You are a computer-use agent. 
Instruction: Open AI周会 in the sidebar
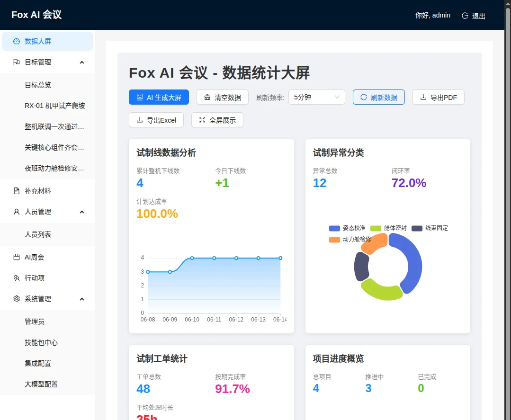pos(47,258)
